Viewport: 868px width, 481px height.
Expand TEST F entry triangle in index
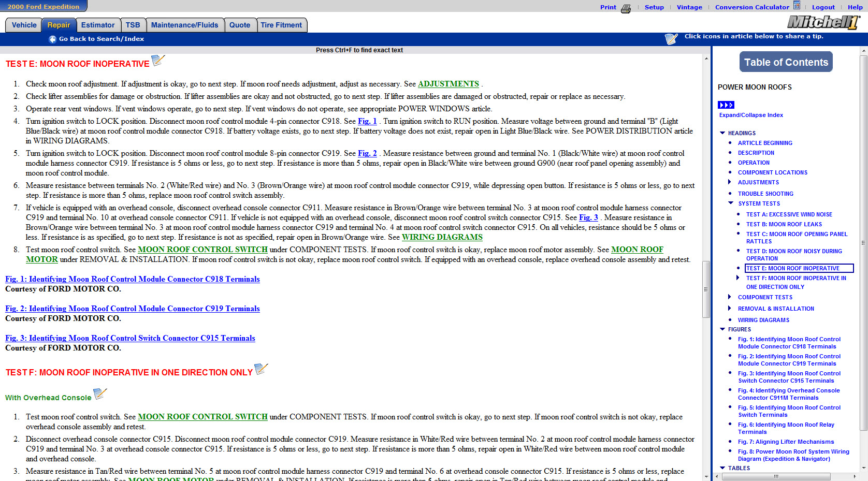(738, 278)
